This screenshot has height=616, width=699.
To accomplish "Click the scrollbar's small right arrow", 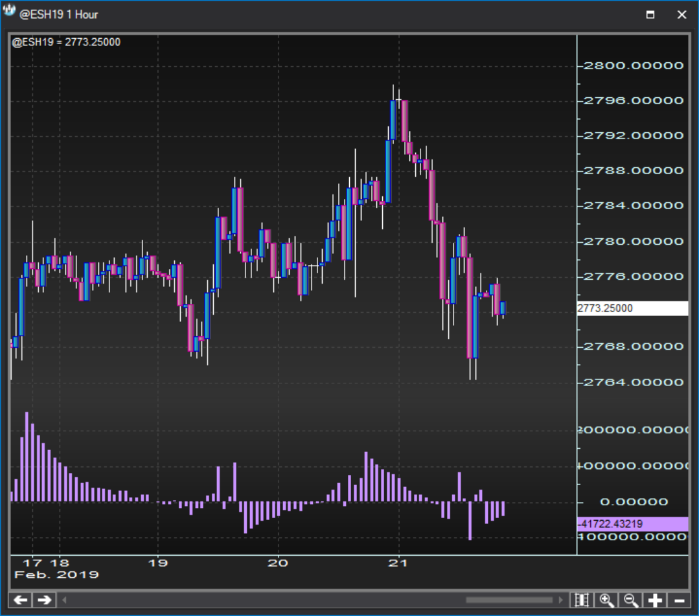I will pos(560,600).
